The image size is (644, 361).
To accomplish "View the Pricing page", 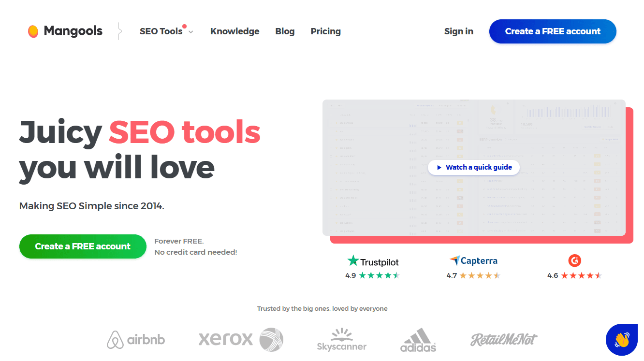I will (325, 31).
